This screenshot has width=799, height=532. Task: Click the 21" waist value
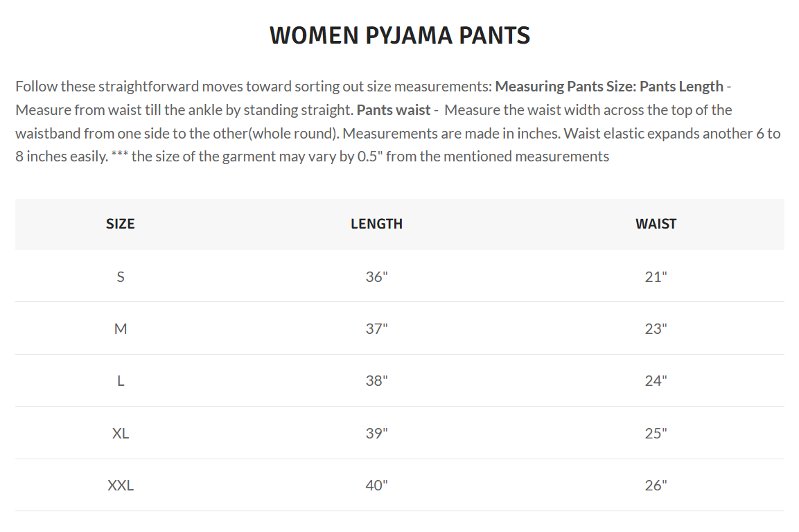coord(656,276)
